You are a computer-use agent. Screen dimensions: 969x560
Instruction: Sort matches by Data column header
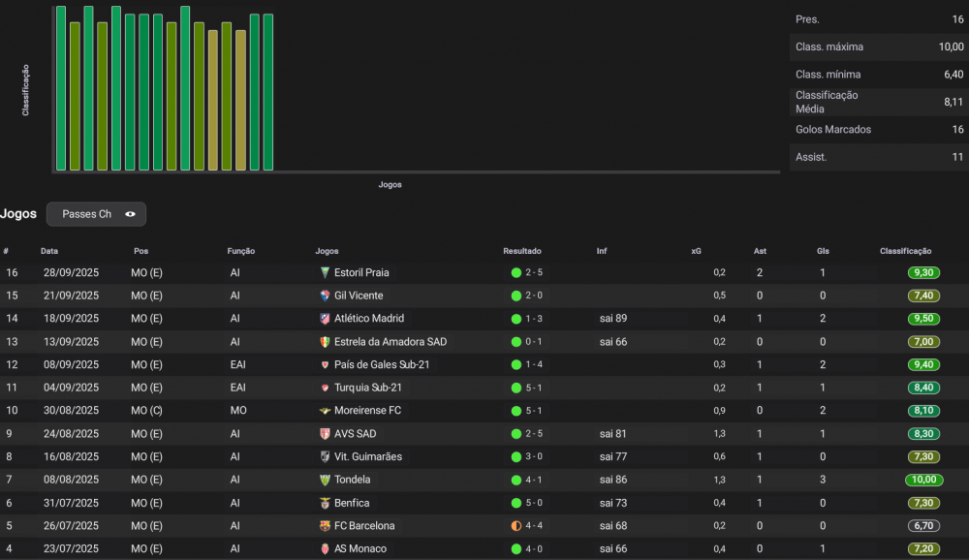pos(49,251)
